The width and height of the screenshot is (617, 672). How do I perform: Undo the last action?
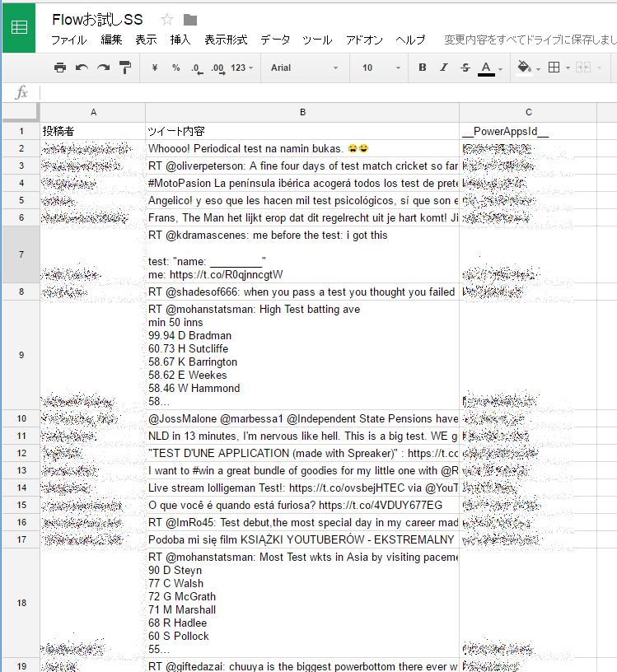click(x=82, y=68)
